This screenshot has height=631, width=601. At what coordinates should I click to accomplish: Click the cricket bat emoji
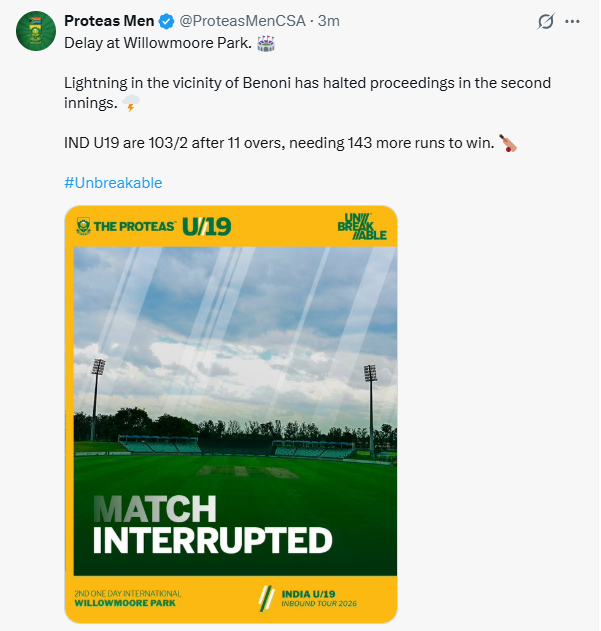tap(509, 144)
